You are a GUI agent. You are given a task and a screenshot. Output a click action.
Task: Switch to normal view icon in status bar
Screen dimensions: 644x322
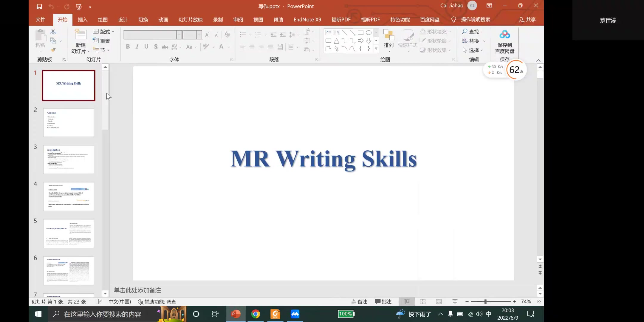pyautogui.click(x=406, y=301)
